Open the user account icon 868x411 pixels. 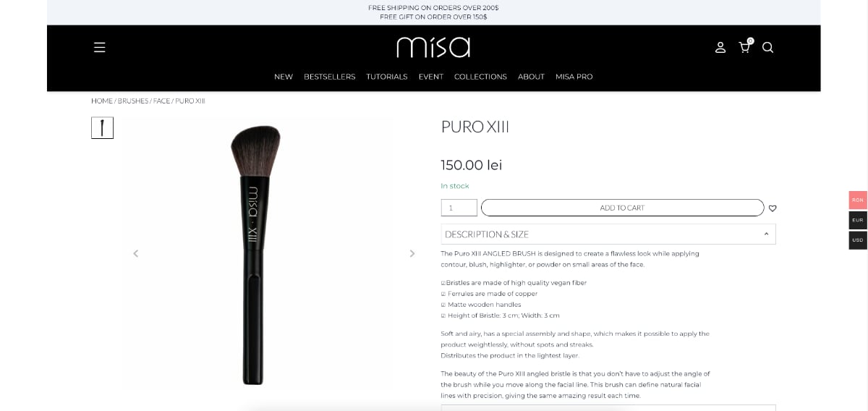(x=720, y=47)
